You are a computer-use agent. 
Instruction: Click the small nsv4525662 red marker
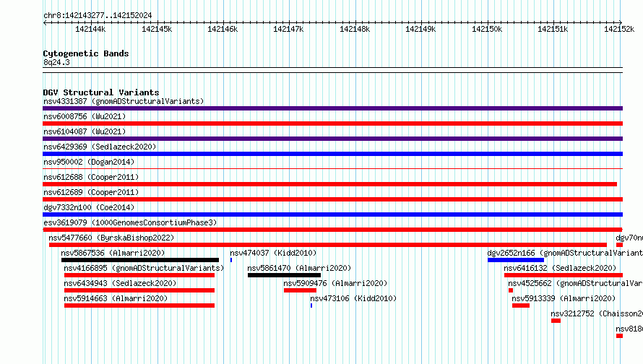[511, 290]
